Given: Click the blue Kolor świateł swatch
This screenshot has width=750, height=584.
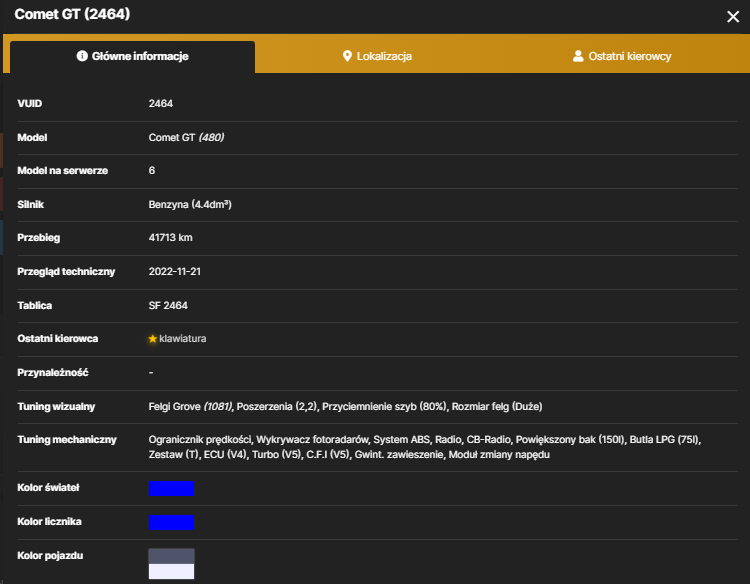Looking at the screenshot, I should pos(171,488).
